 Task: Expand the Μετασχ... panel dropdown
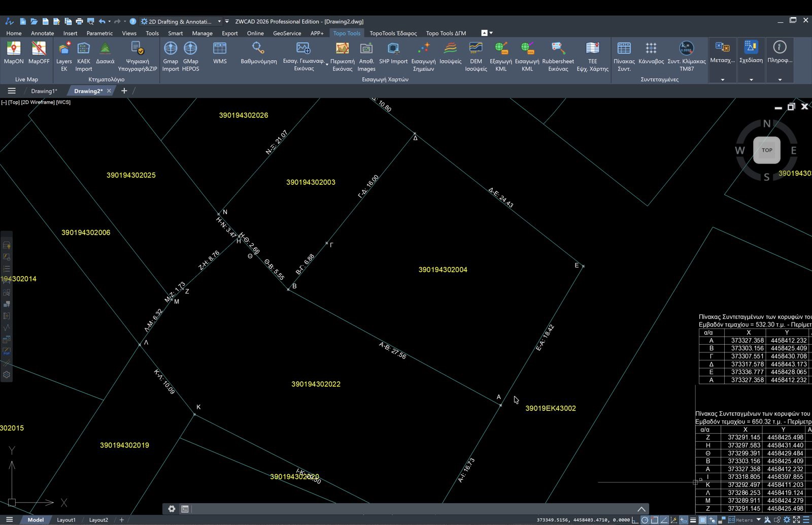click(723, 80)
